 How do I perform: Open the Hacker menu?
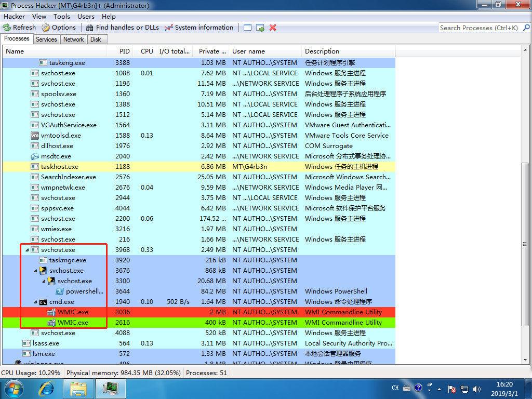point(14,16)
